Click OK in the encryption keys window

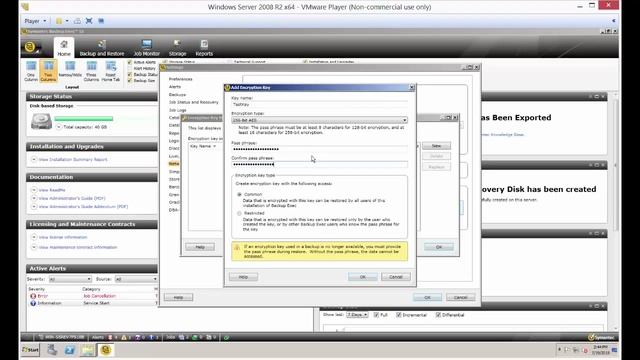point(439,247)
